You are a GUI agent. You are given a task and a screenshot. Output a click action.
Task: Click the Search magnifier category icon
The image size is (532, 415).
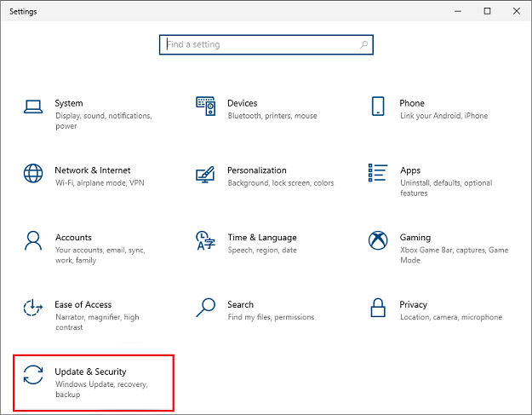(x=205, y=308)
